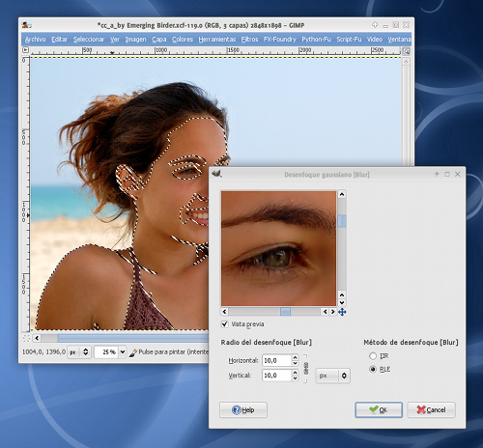Click the Vertical radius input field

(x=276, y=376)
